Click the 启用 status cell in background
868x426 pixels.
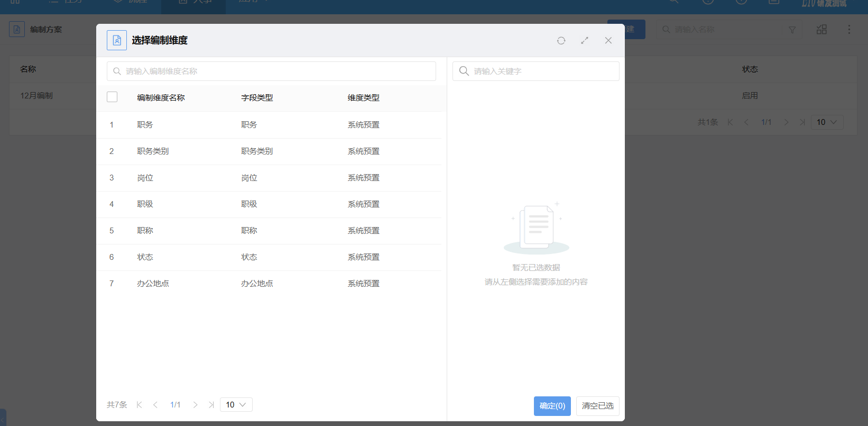click(750, 96)
